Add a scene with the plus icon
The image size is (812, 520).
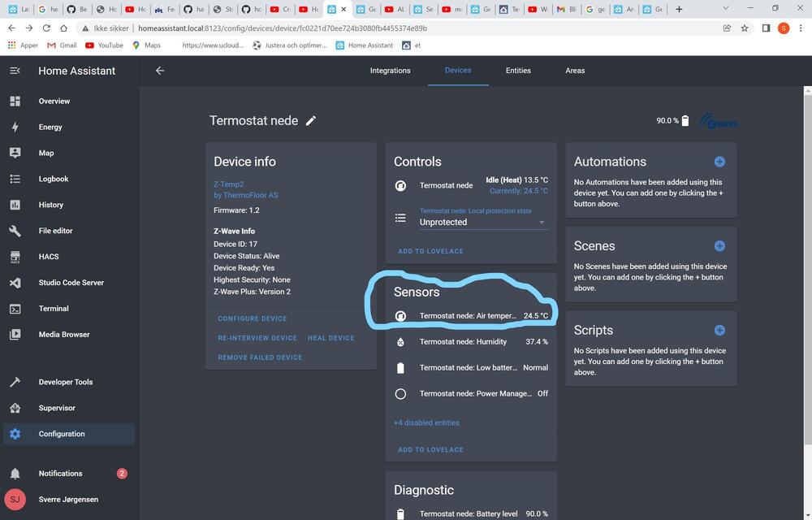point(719,246)
